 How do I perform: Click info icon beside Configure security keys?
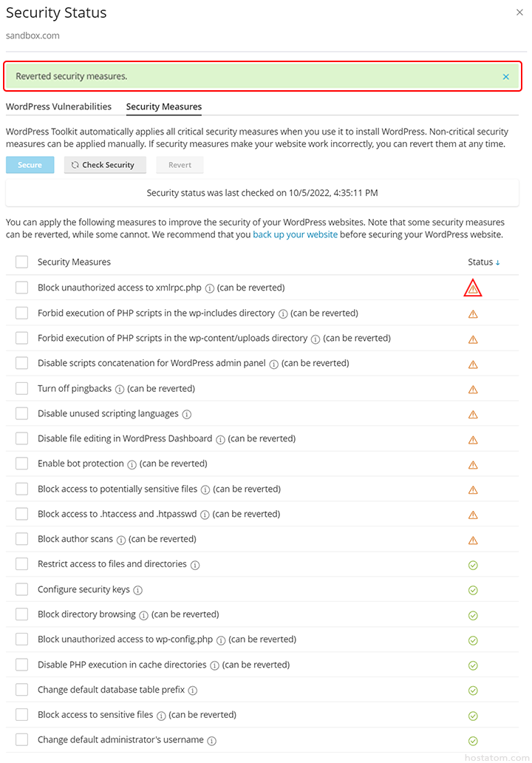(x=137, y=590)
